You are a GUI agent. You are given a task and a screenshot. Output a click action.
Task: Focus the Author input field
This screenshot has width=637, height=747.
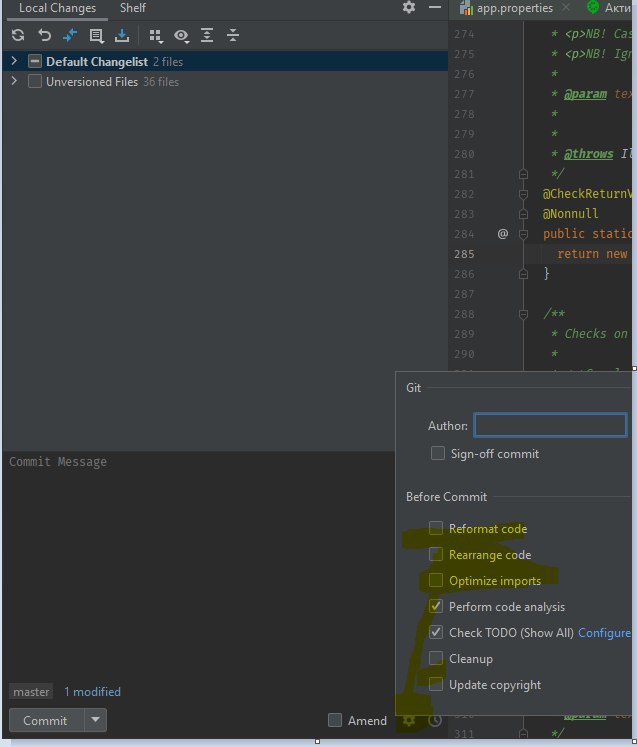(x=550, y=425)
